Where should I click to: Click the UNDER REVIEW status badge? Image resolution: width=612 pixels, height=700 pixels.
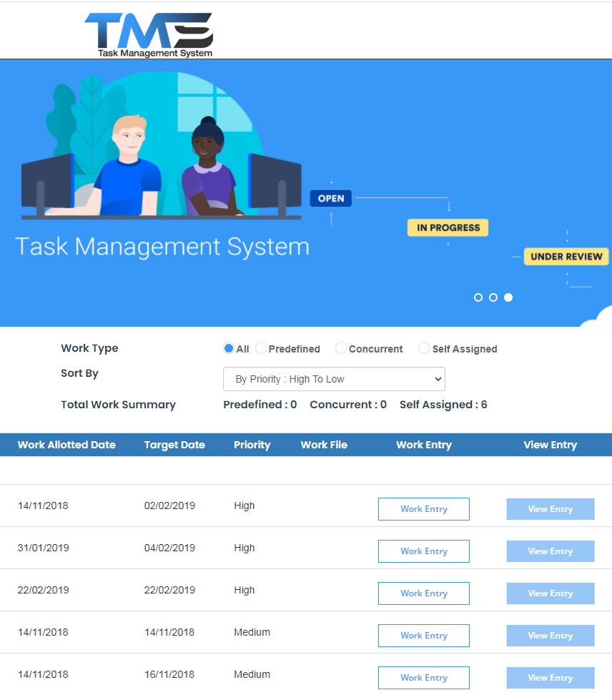tap(566, 257)
